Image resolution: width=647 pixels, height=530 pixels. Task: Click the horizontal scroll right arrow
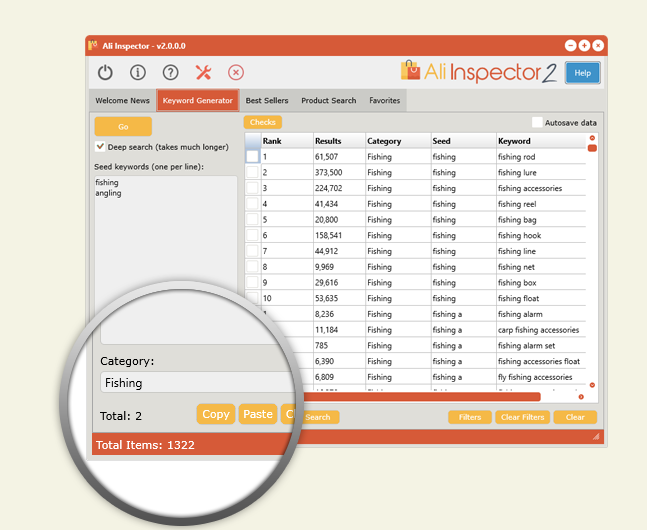coord(581,397)
